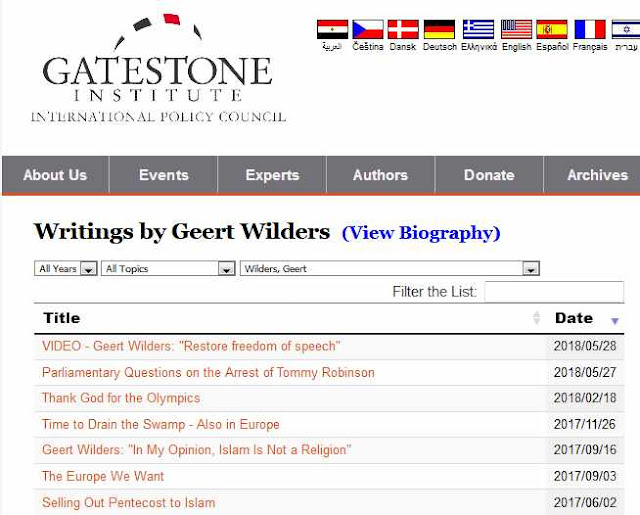Choose the Czech flag for Čeština
Viewport: 640px width, 515px height.
(x=368, y=29)
